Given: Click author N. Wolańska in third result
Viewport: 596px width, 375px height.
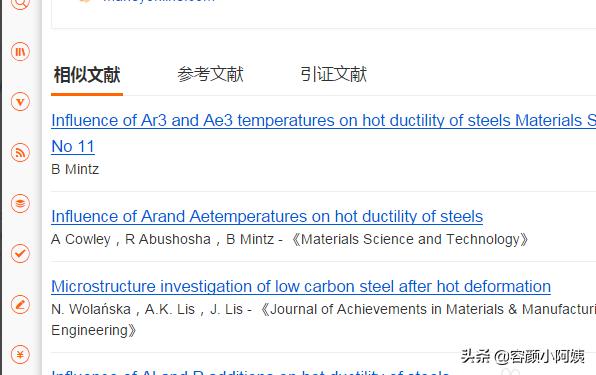Looking at the screenshot, I should [91, 309].
